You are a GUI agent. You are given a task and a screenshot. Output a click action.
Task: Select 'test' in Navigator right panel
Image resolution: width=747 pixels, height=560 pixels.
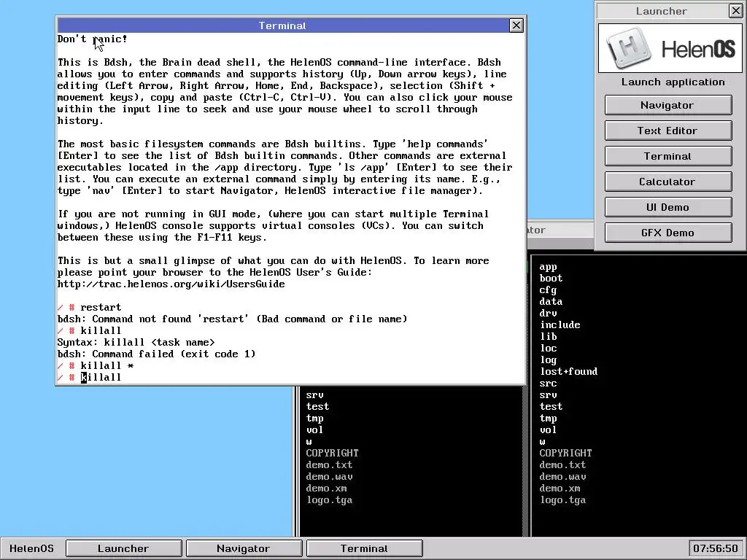click(x=551, y=407)
